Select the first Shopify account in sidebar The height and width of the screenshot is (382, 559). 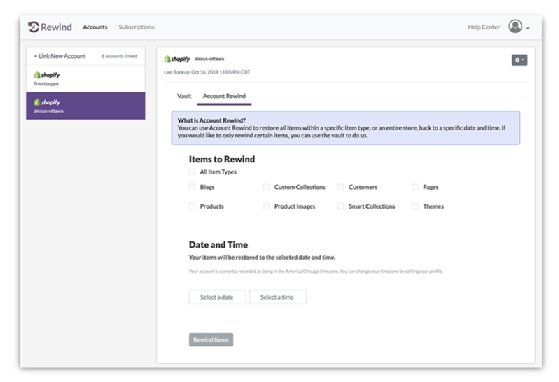click(x=86, y=78)
